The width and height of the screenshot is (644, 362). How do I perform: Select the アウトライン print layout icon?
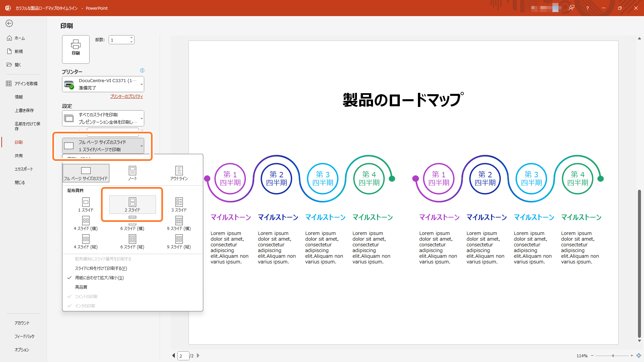tap(179, 172)
